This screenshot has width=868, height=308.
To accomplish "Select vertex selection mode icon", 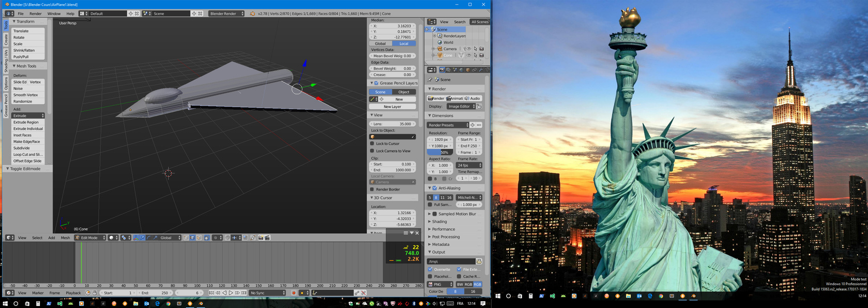I will tap(186, 238).
